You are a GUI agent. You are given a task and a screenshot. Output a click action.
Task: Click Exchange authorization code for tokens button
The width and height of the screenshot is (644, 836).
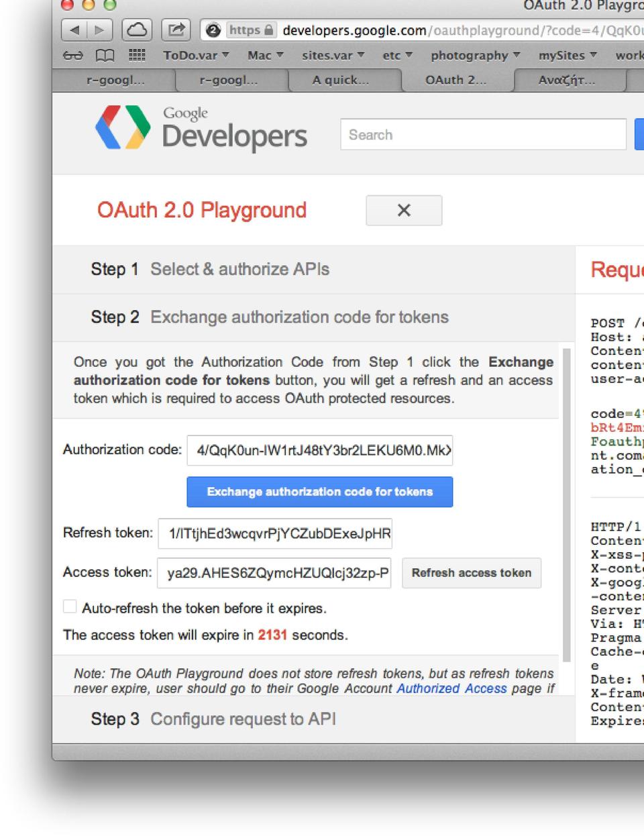319,492
